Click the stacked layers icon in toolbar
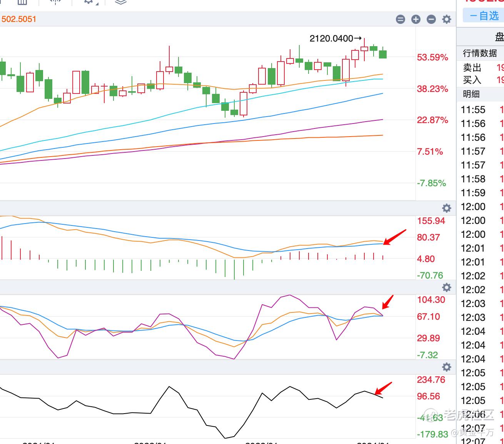 (121, 2)
